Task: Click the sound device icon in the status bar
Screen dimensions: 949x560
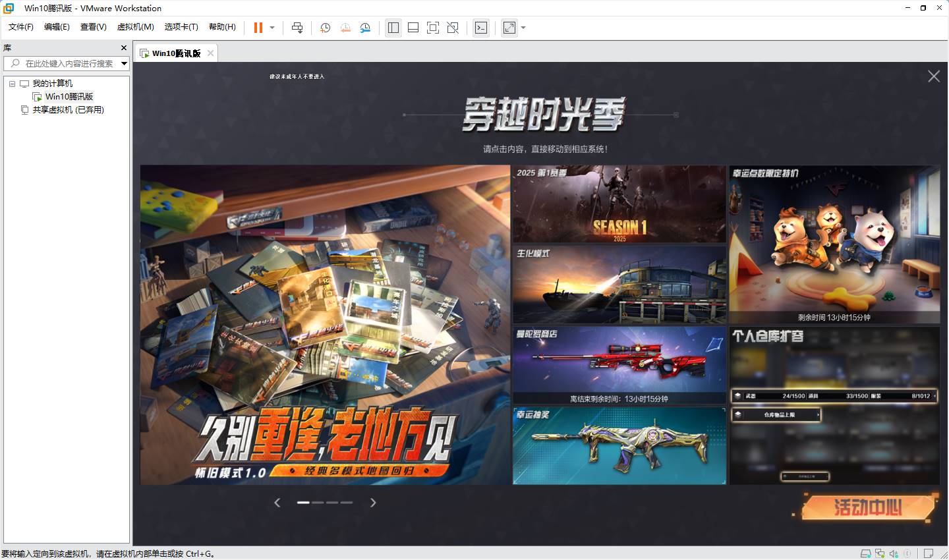Action: pyautogui.click(x=894, y=554)
